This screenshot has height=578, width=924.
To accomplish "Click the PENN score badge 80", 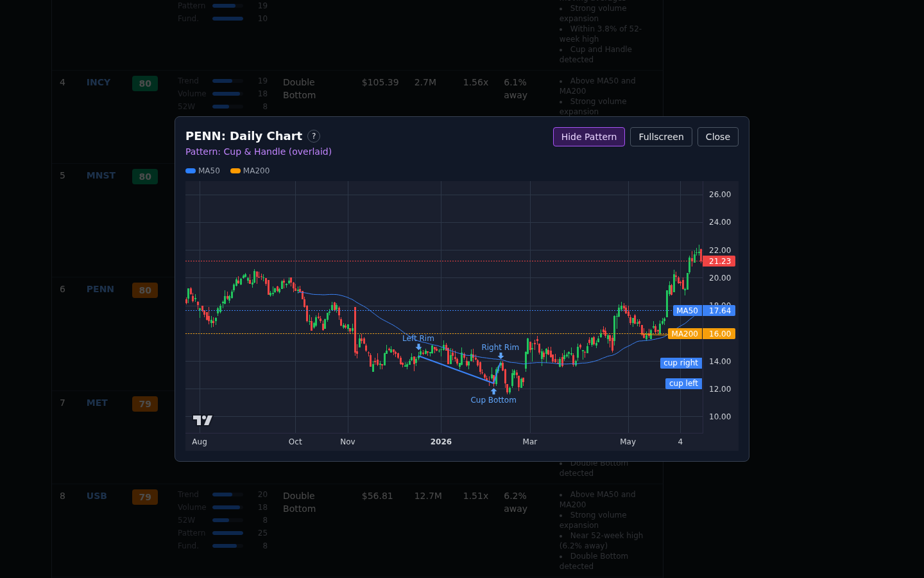I will point(145,290).
